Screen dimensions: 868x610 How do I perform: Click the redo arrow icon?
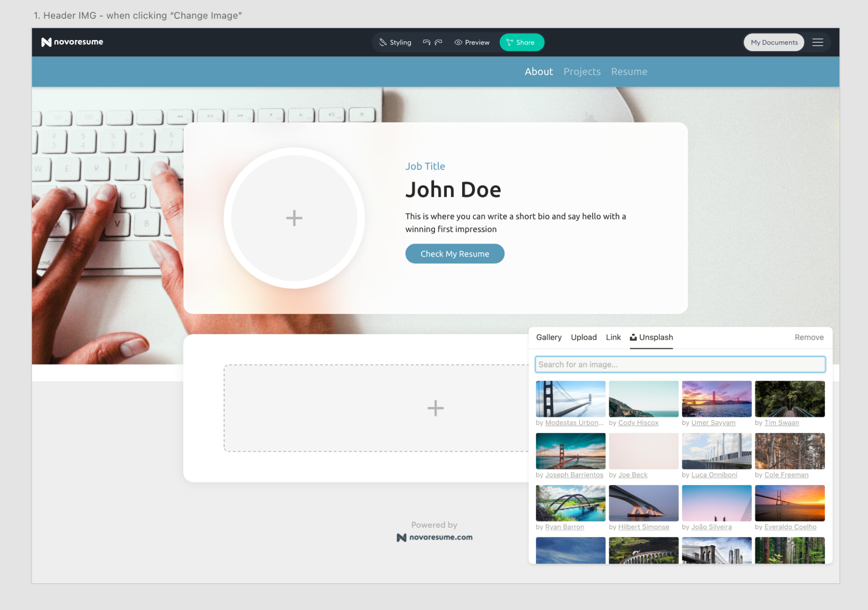[439, 42]
